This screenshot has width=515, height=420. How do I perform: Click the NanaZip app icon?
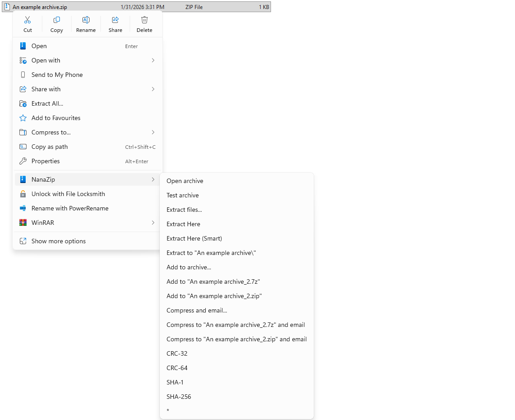(23, 179)
